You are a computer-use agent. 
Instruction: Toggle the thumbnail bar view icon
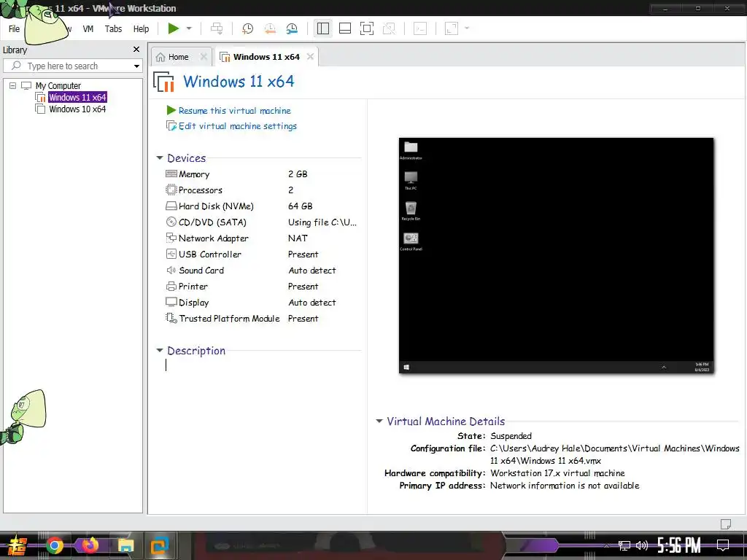(x=345, y=28)
